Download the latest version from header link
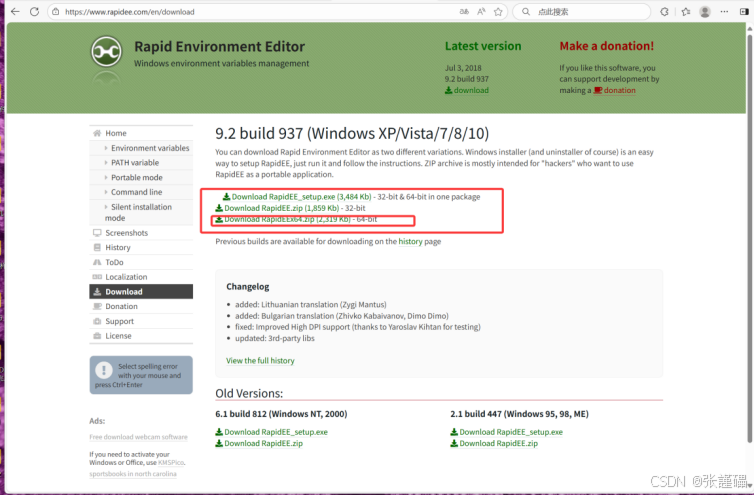This screenshot has height=495, width=754. pos(466,90)
